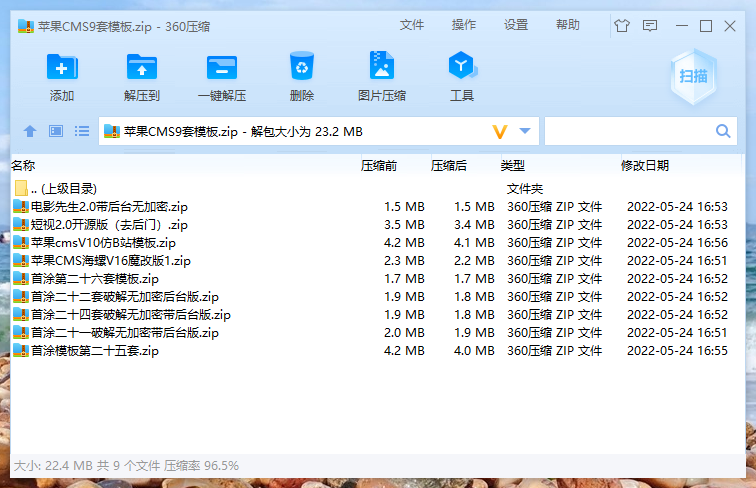Open the 图片压缩 image compression tool
756x488 pixels.
(x=382, y=65)
